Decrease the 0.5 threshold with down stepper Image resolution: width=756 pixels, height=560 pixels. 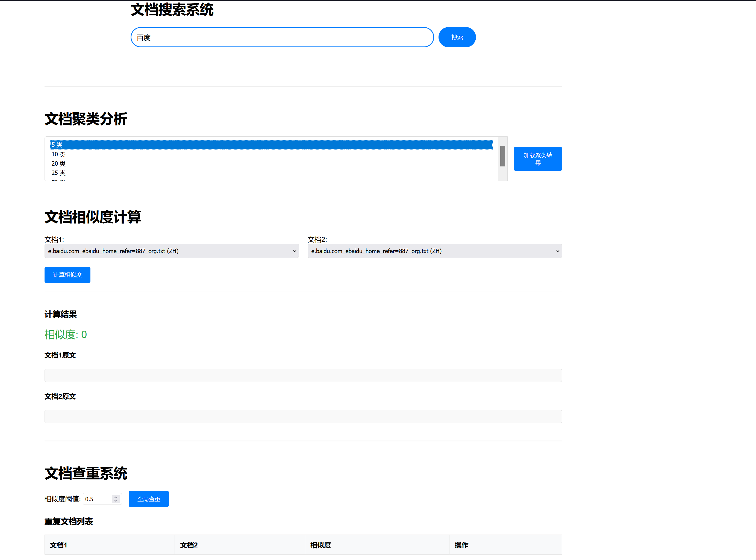click(x=116, y=501)
